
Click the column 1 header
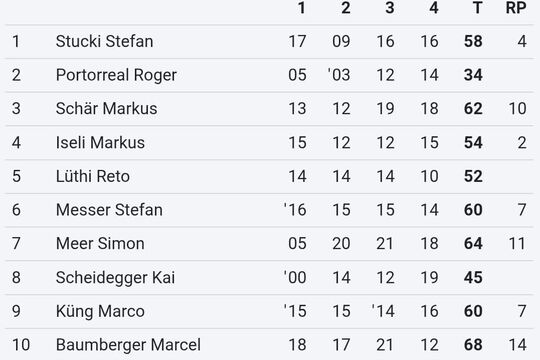point(301,8)
